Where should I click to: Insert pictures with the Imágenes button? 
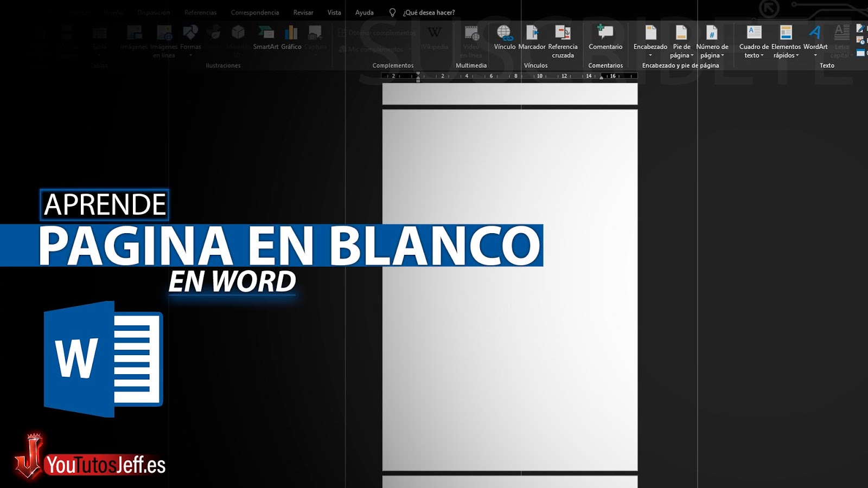pos(134,38)
